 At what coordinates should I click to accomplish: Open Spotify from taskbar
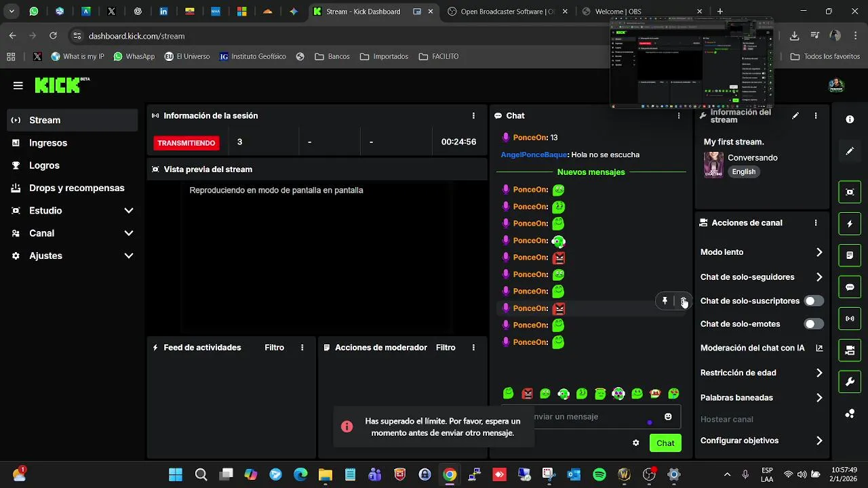tap(599, 475)
